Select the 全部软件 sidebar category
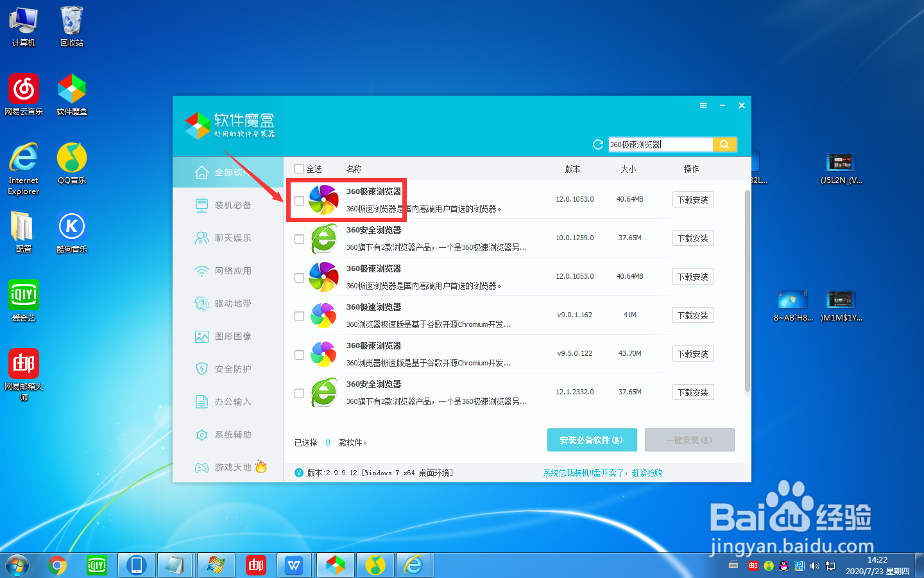This screenshot has width=924, height=578. (x=228, y=172)
